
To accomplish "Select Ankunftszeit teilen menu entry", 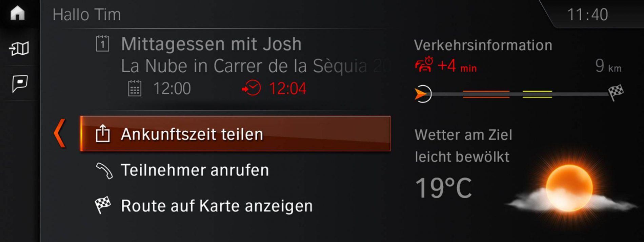I will click(x=236, y=133).
